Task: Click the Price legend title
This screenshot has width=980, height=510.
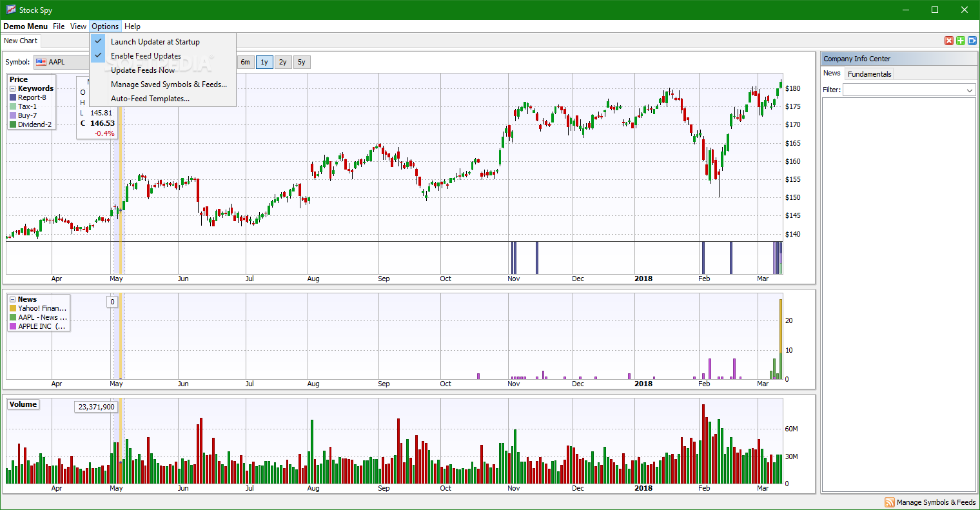Action: coord(19,79)
